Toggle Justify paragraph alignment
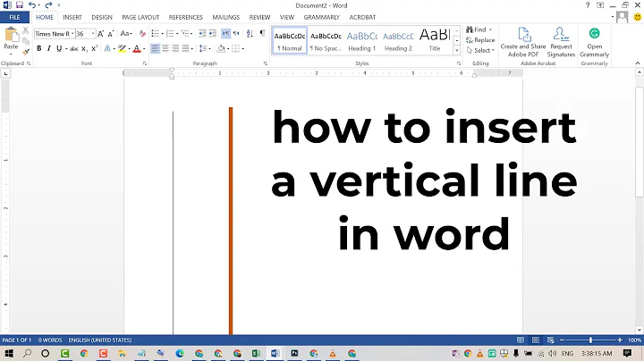 click(x=186, y=49)
